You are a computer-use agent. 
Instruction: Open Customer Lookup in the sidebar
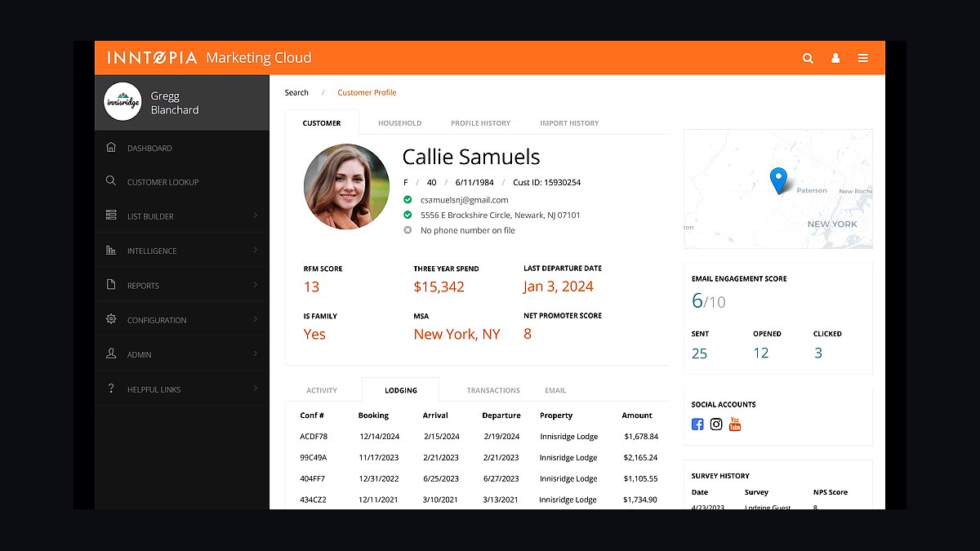tap(163, 182)
